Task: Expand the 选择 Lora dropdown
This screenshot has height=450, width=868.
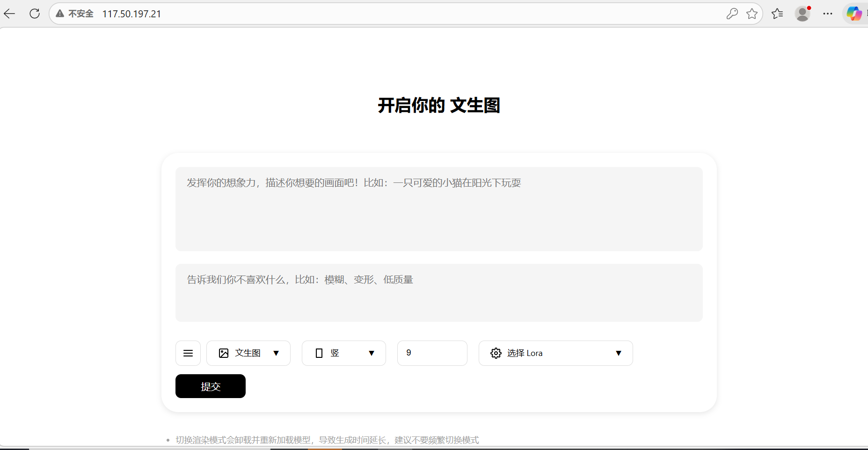Action: [x=618, y=353]
